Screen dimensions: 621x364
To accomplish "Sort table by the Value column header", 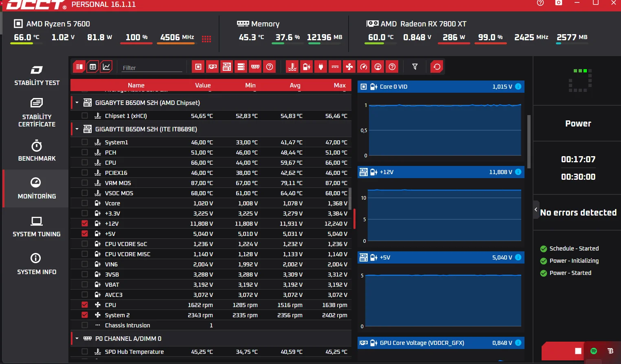I will tap(203, 85).
